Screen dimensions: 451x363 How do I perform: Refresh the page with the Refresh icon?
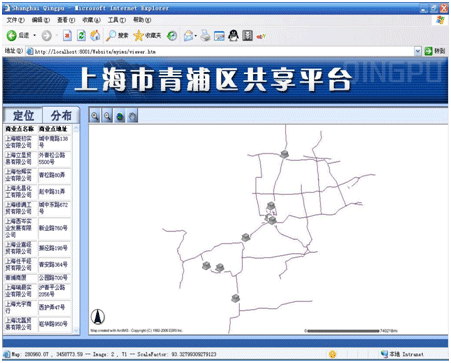(81, 35)
